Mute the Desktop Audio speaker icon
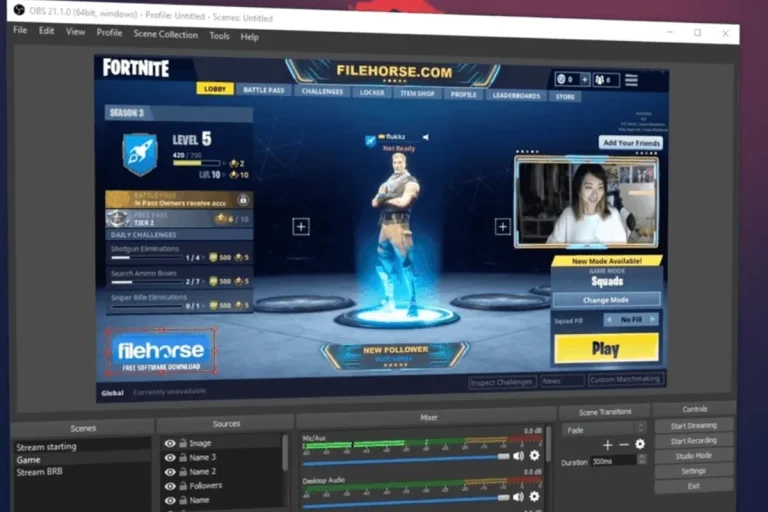This screenshot has height=512, width=768. (518, 497)
